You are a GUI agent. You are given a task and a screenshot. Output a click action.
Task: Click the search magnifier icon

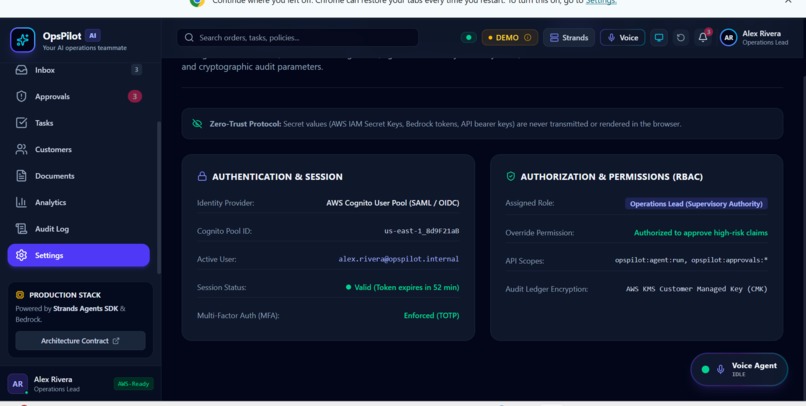[189, 38]
